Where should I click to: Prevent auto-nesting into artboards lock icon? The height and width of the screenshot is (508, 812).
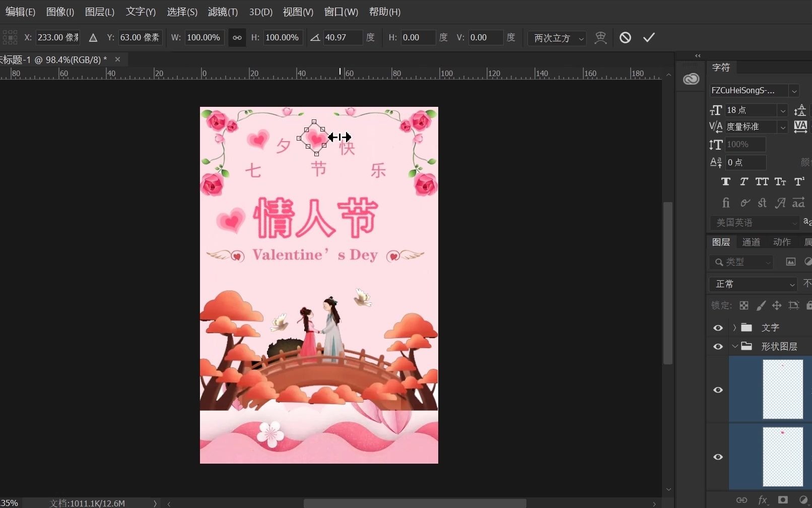pyautogui.click(x=794, y=305)
